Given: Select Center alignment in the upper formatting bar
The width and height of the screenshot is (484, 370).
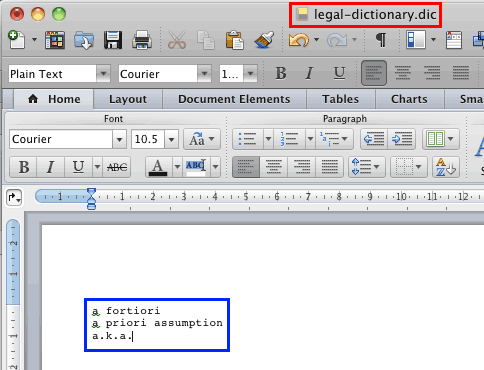Looking at the screenshot, I should click(403, 73).
